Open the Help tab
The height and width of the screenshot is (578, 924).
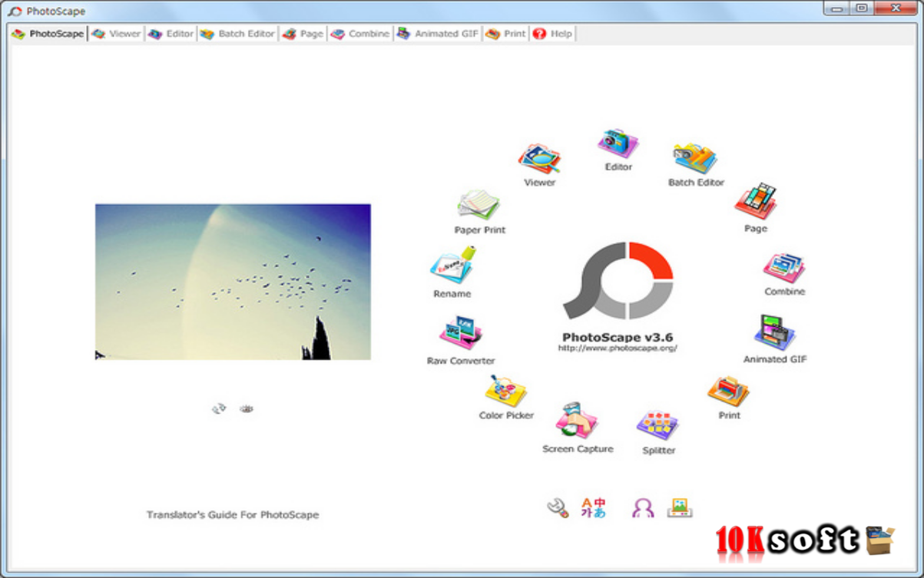click(x=552, y=34)
